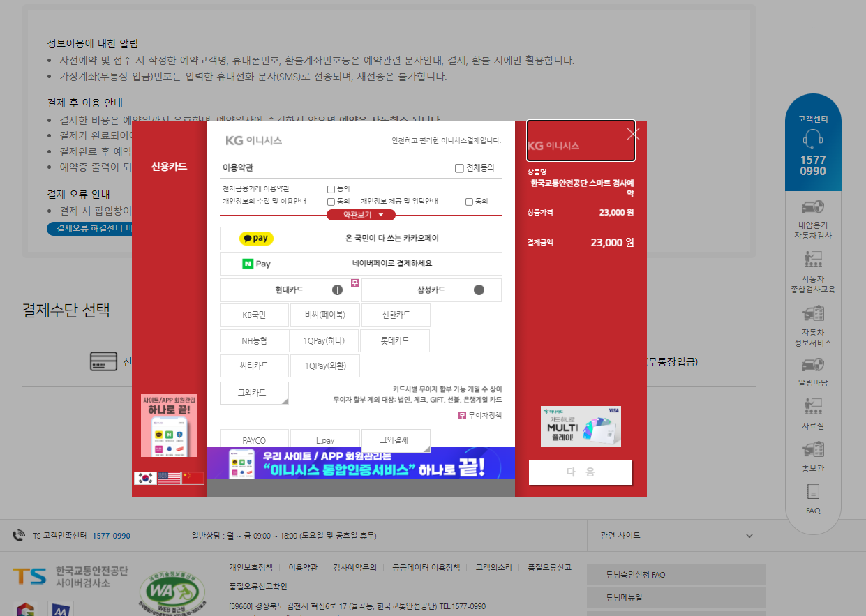This screenshot has height=616, width=866.
Task: Select the 신용카드 tab in payment popup
Action: 169,167
